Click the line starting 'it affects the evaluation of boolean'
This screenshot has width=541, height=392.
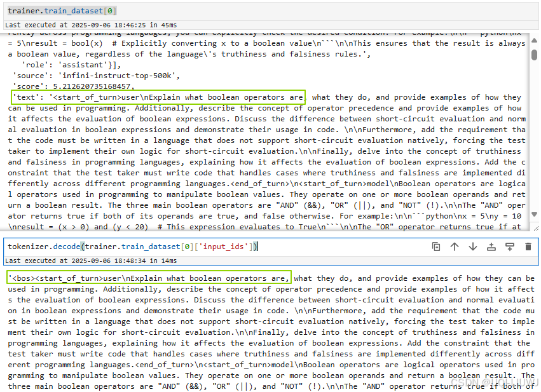point(267,119)
